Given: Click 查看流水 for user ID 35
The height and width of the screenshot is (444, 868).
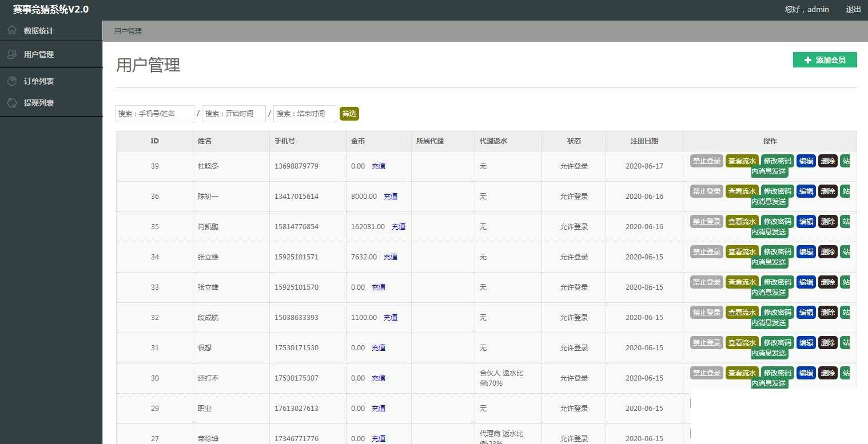Looking at the screenshot, I should (742, 222).
